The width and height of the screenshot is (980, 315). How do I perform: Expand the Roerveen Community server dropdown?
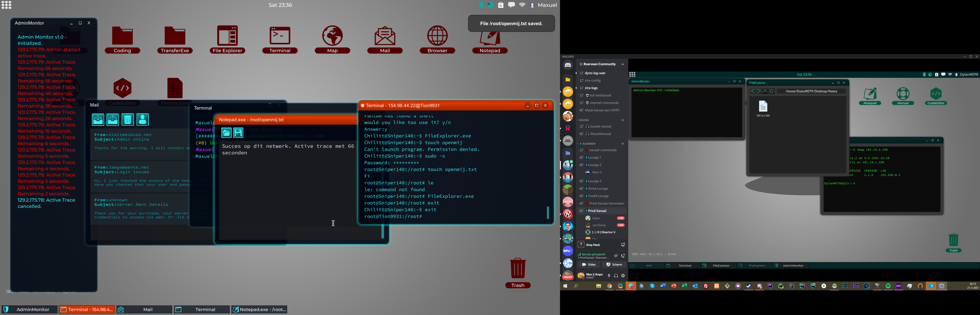[x=623, y=64]
